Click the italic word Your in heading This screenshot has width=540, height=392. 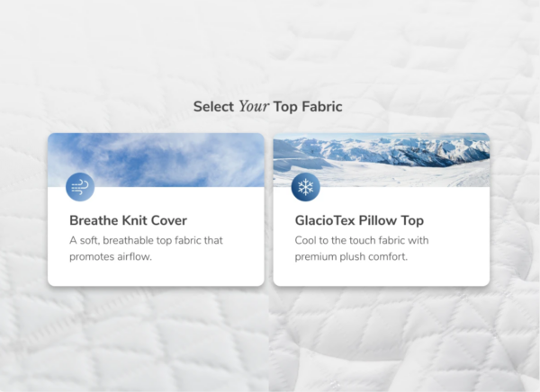click(x=254, y=106)
